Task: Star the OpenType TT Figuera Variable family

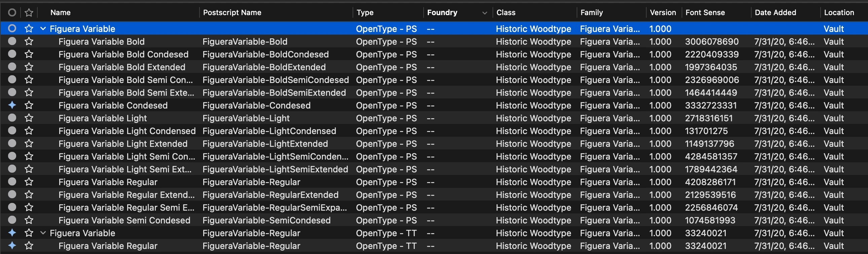Action: pos(29,233)
